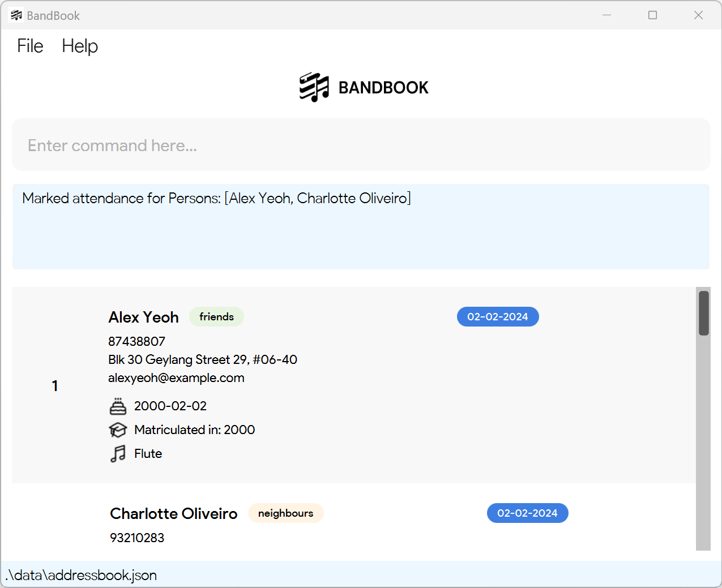The image size is (722, 588).
Task: Focus the Enter command here field
Action: [361, 145]
